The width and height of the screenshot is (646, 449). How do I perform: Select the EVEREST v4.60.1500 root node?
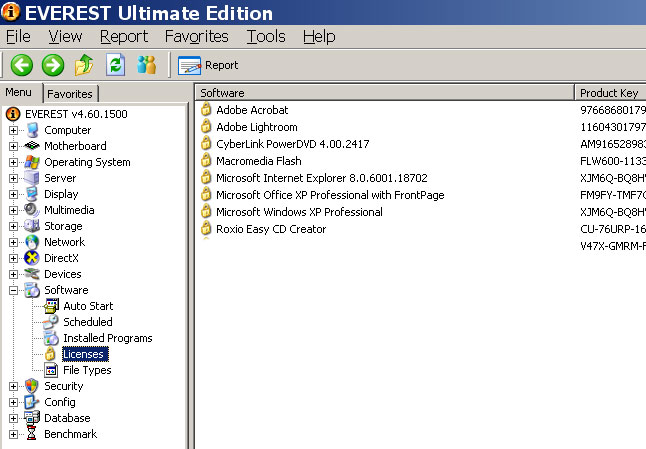click(76, 114)
